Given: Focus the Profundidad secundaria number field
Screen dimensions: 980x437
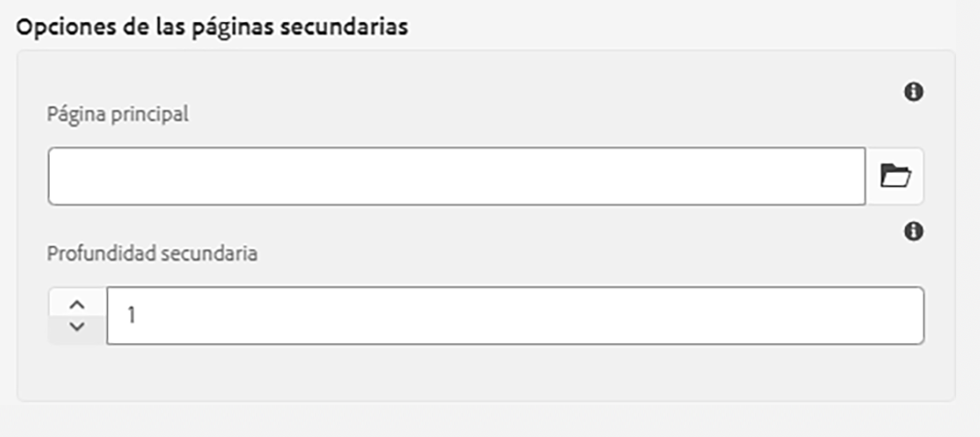Looking at the screenshot, I should (x=515, y=316).
